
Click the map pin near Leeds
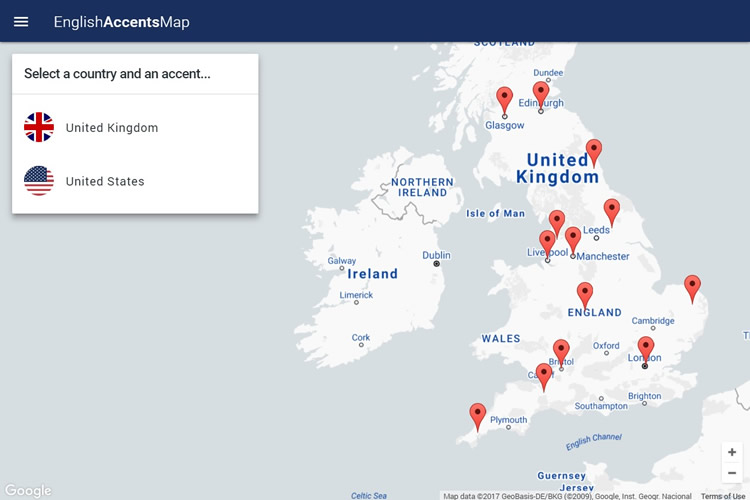(612, 211)
